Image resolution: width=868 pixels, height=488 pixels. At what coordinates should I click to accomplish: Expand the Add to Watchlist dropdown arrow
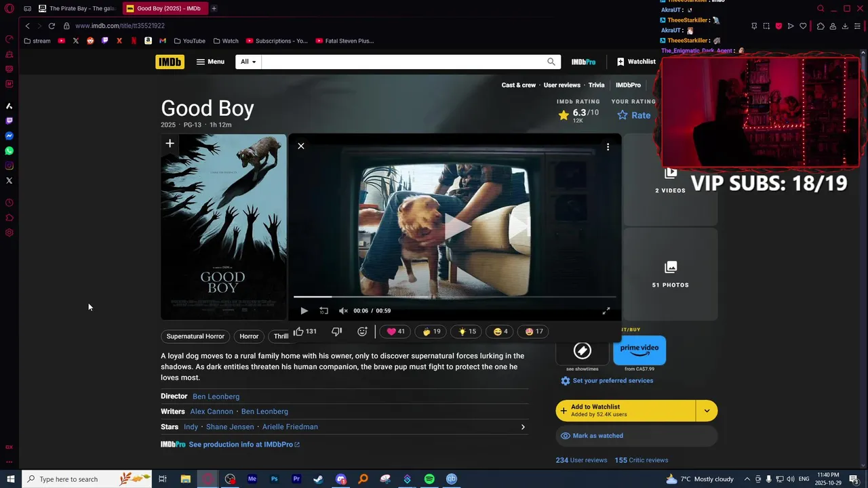(x=707, y=410)
